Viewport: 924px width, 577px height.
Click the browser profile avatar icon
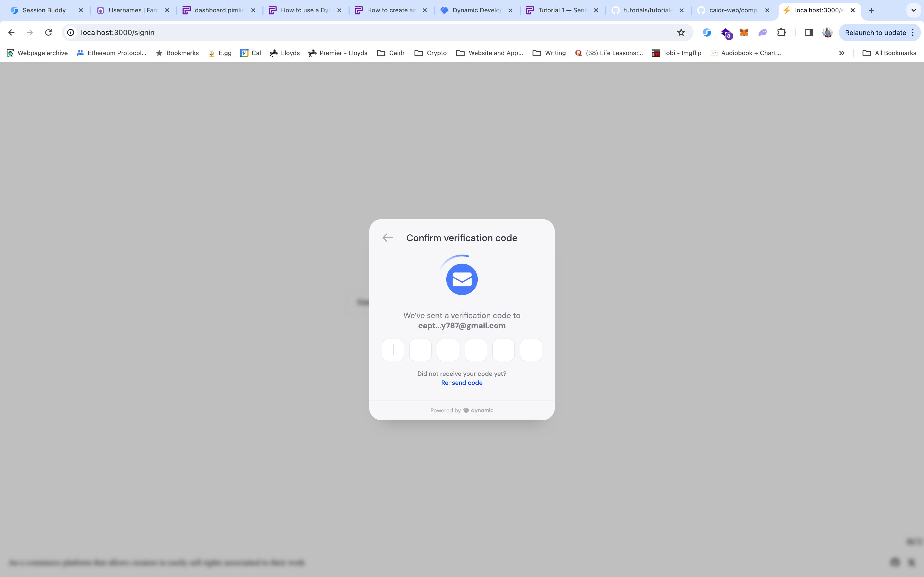point(828,32)
